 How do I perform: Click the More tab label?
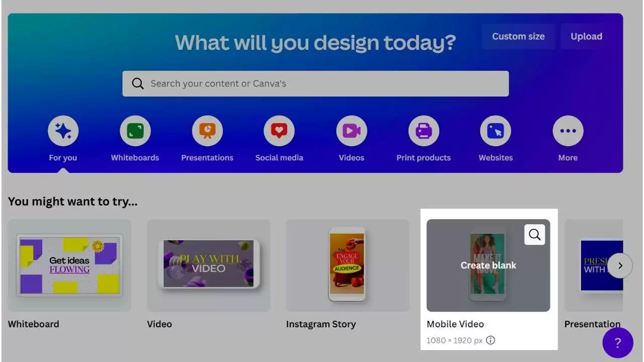coord(568,158)
